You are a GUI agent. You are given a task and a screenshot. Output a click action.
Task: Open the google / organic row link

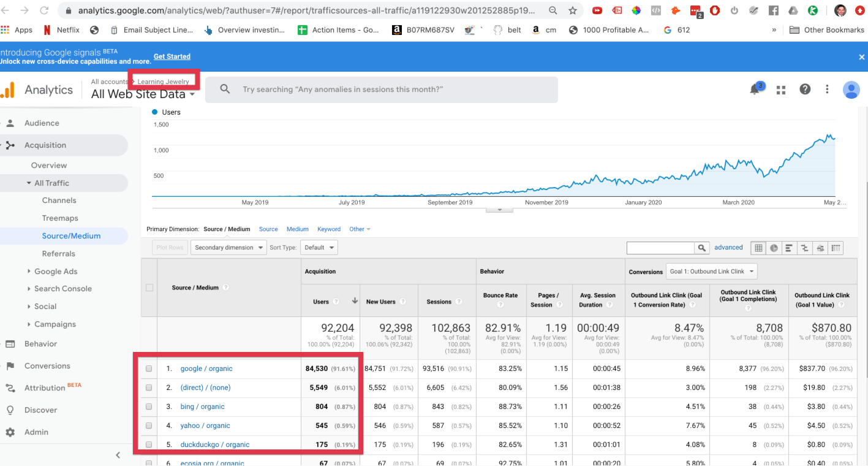pyautogui.click(x=206, y=369)
